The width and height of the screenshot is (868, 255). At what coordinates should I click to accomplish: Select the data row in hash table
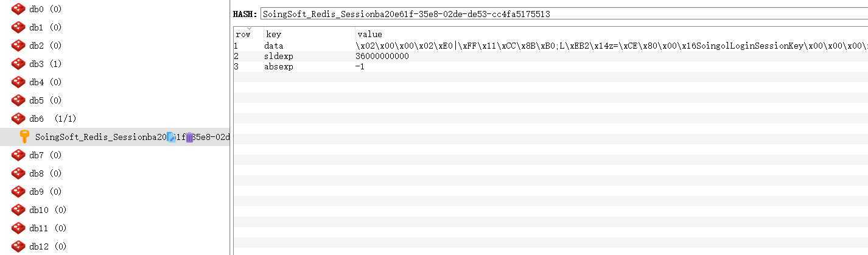click(x=550, y=46)
